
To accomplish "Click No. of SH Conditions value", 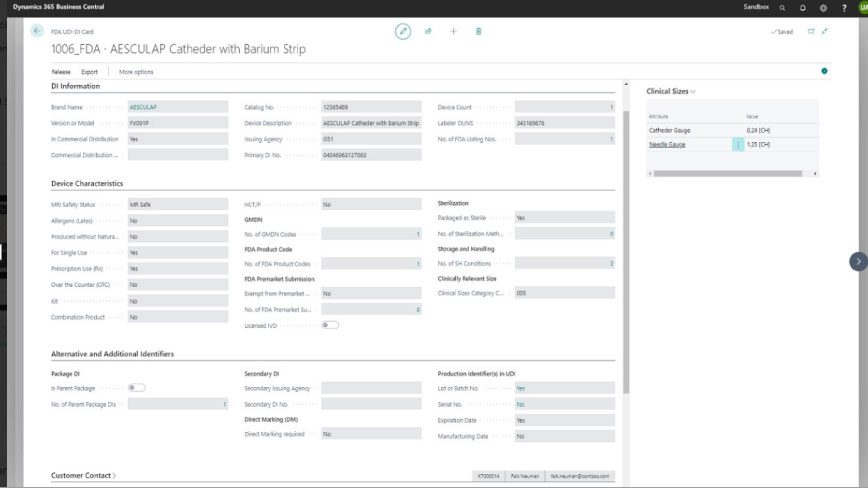I will 565,264.
